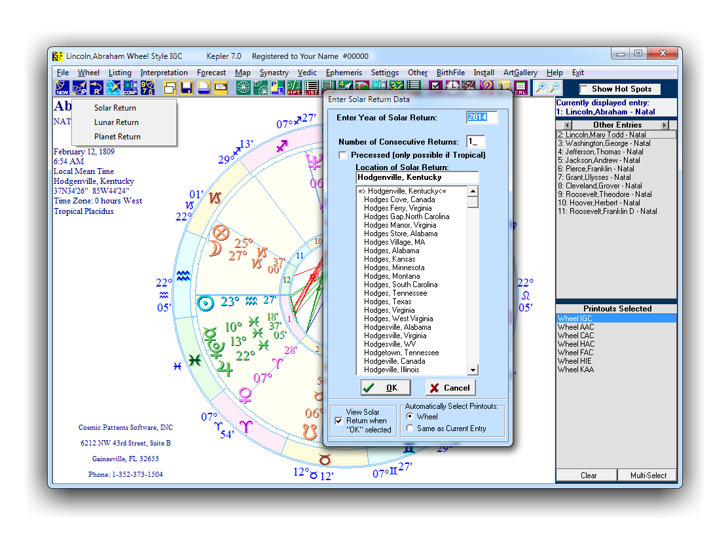Open the ArtGallery menu
The height and width of the screenshot is (560, 728).
(520, 73)
